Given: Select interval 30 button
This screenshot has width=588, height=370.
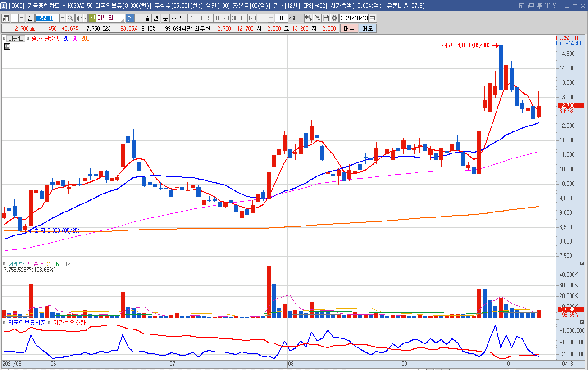Looking at the screenshot, I should [235, 18].
